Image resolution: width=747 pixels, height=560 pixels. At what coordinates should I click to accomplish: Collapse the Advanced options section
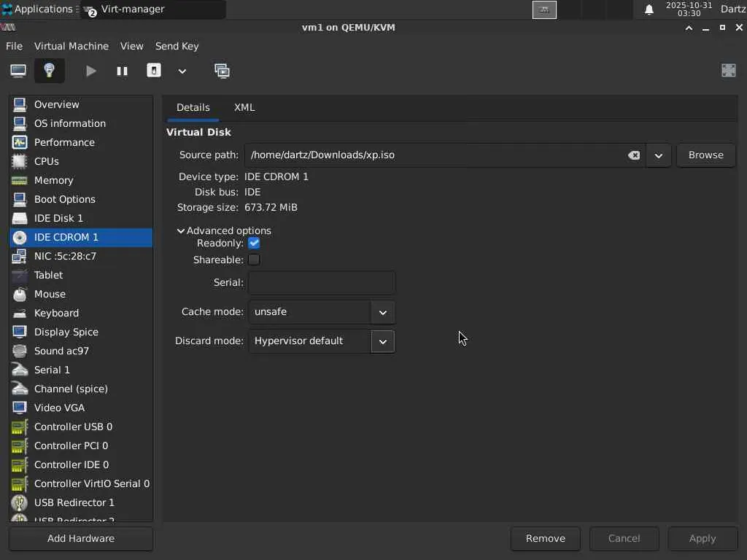pos(181,231)
